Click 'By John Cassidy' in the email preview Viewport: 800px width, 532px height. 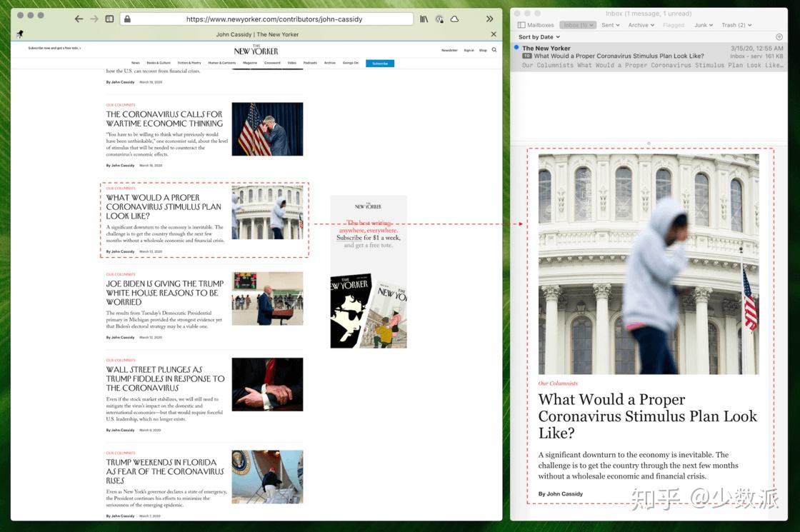pyautogui.click(x=560, y=493)
